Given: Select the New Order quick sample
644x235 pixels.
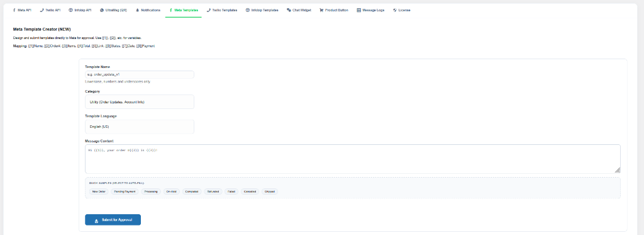Looking at the screenshot, I should (99, 192).
